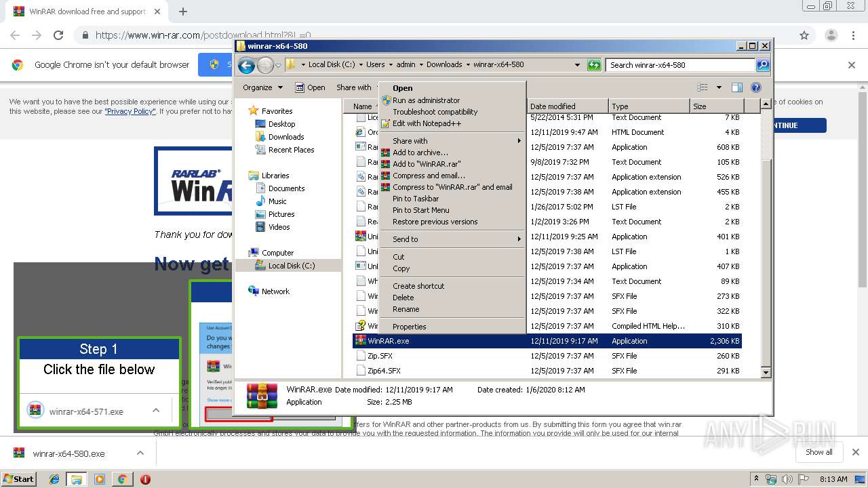868x488 pixels.
Task: Open the recent pages dropdown arrow
Action: click(x=278, y=66)
